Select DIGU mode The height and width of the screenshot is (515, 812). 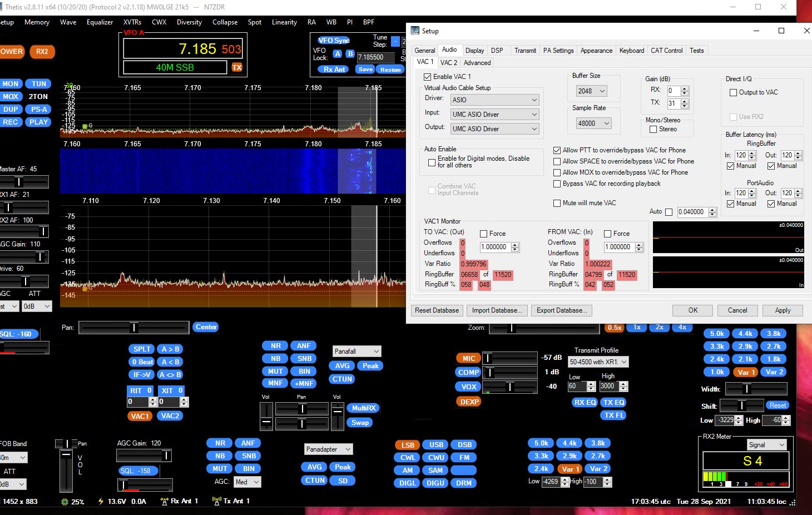pyautogui.click(x=435, y=483)
